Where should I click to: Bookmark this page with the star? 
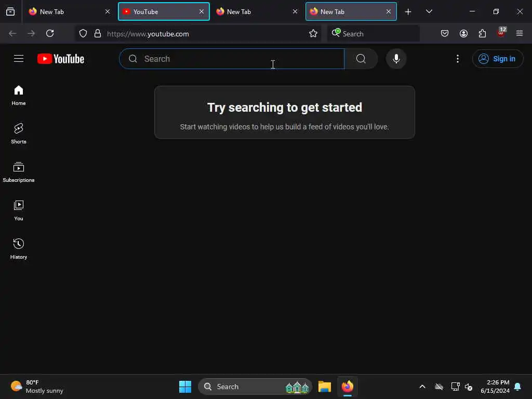pos(313,33)
